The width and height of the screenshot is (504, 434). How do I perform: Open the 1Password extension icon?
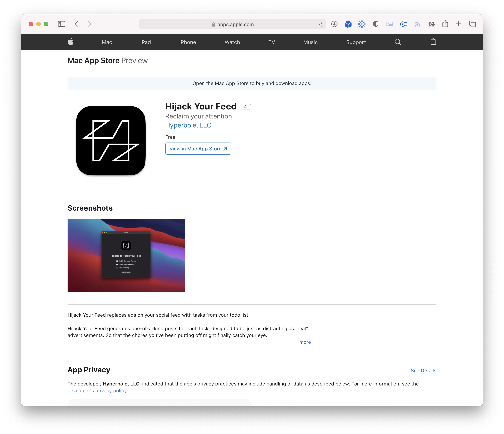tap(362, 24)
